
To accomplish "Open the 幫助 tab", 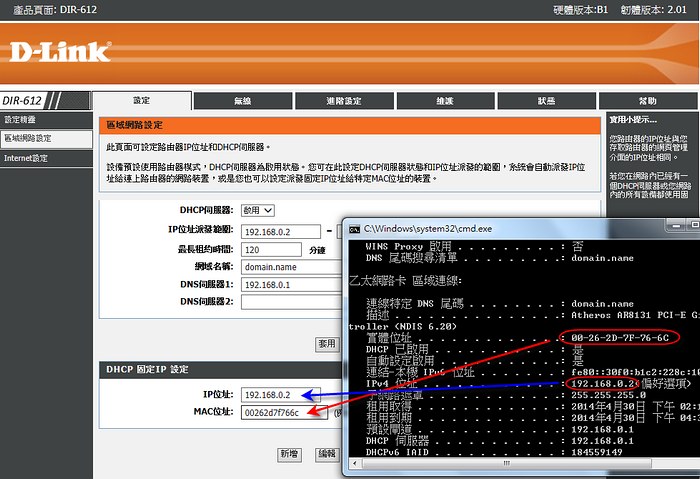I will pos(647,101).
